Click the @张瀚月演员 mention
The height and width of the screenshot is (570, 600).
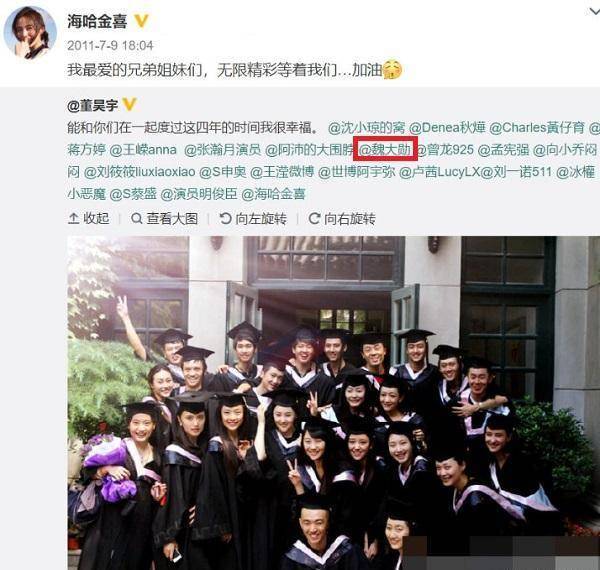pos(222,150)
